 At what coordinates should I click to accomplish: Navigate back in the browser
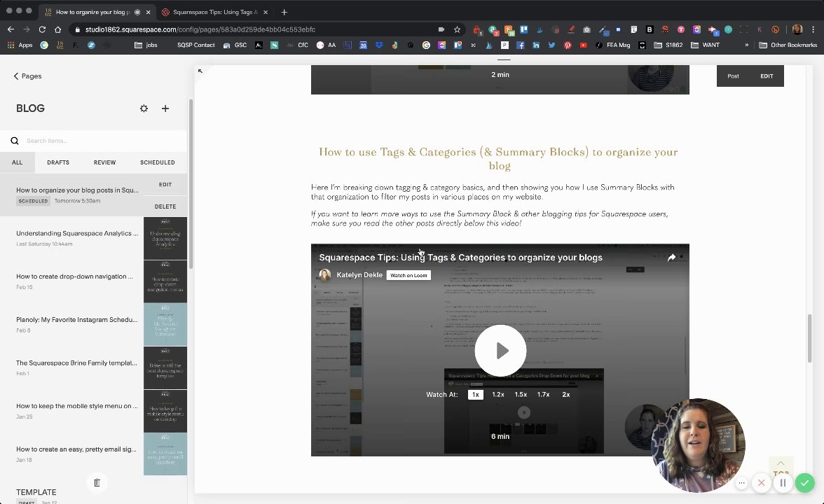[x=11, y=29]
